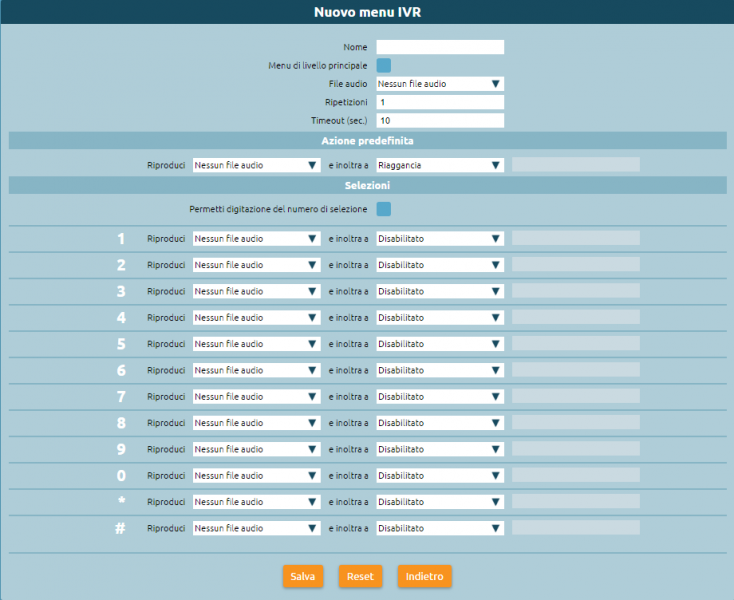This screenshot has height=600, width=734.
Task: Enable 'Permetti digitazione del numero di selezione'
Action: (383, 209)
